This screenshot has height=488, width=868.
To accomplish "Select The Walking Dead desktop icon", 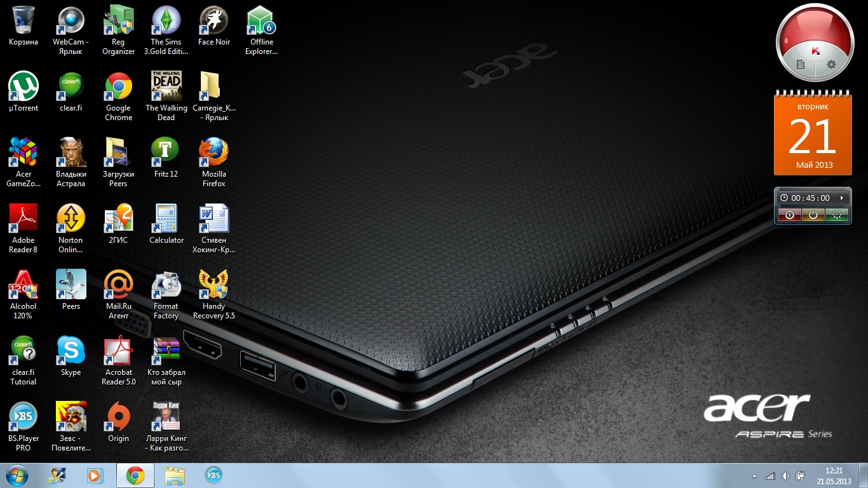I will coord(166,97).
